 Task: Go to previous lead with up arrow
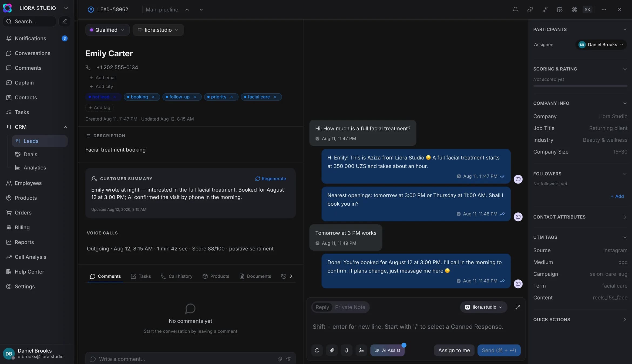click(187, 9)
